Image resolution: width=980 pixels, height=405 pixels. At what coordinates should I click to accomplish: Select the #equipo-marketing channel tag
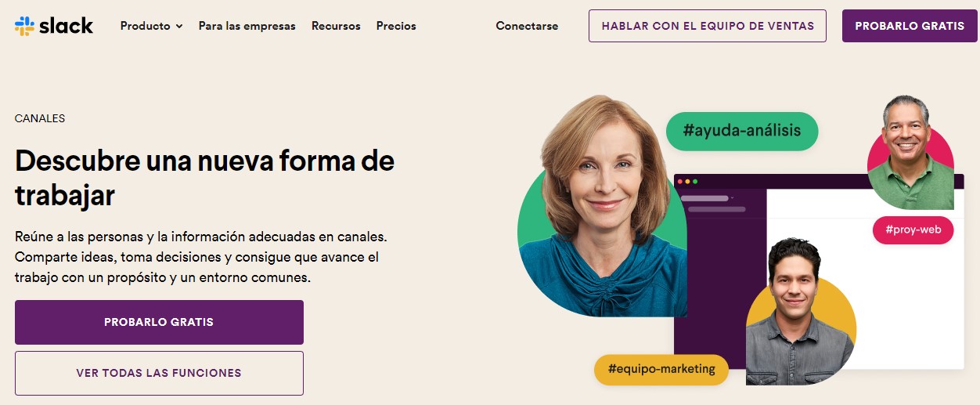coord(661,369)
